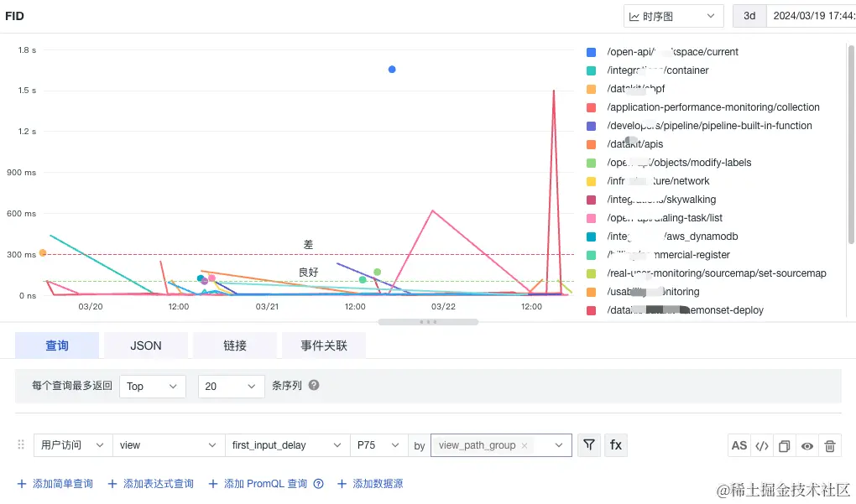Switch to the 链接 tab
Viewport: 856px width, 504px height.
tap(235, 346)
